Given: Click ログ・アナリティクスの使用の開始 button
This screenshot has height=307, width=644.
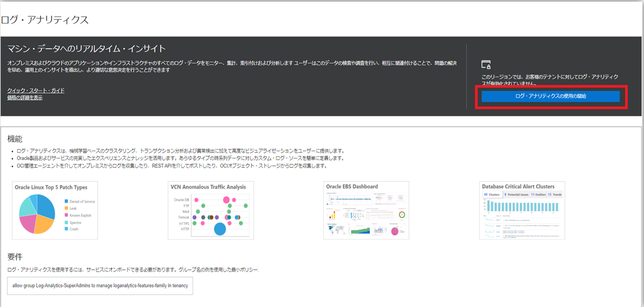Looking at the screenshot, I should (551, 97).
